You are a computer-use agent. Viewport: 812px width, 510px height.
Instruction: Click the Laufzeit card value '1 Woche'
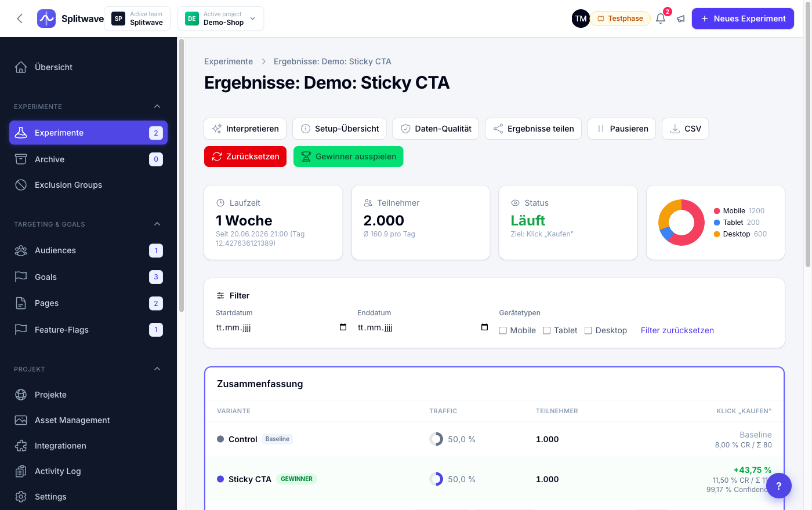tap(244, 221)
